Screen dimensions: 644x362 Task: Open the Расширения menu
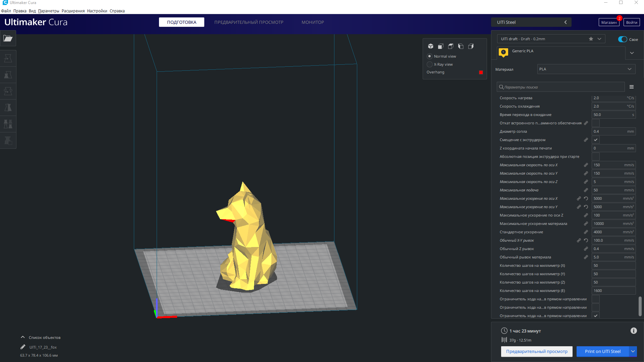pyautogui.click(x=73, y=11)
